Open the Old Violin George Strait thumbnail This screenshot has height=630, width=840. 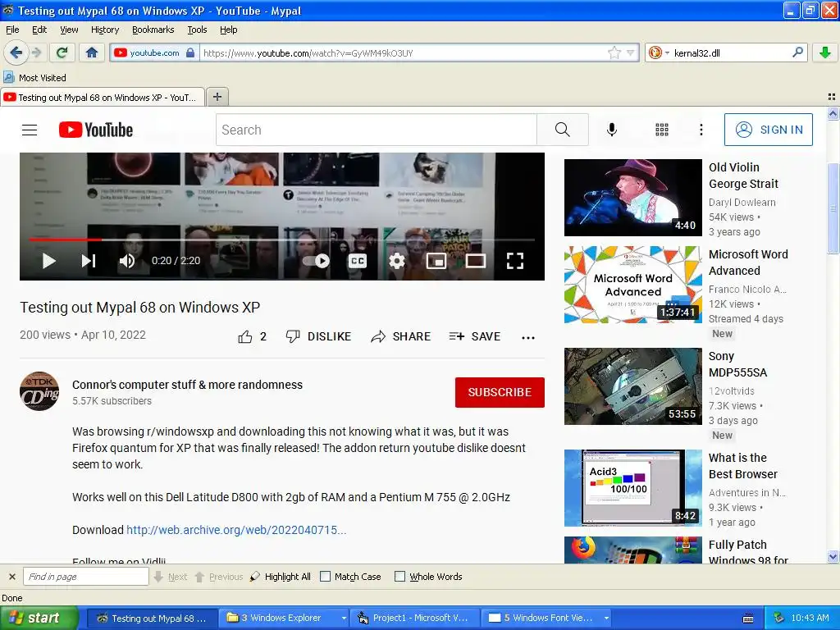tap(632, 198)
